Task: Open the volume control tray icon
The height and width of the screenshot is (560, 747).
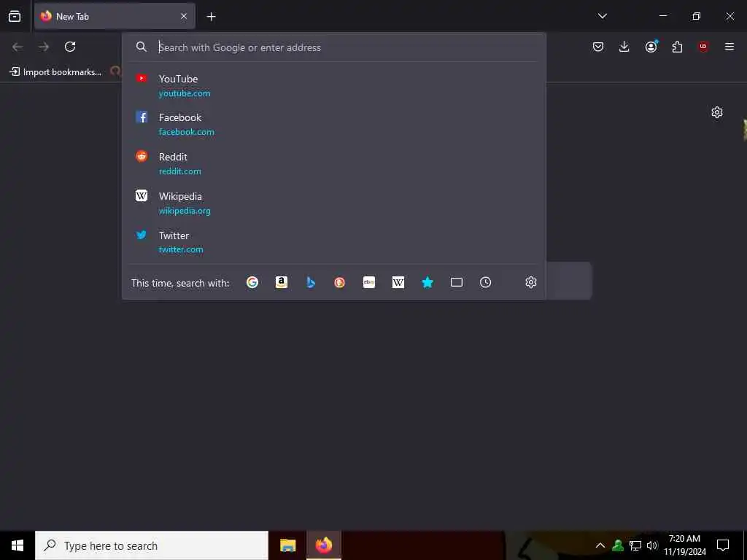Action: pyautogui.click(x=651, y=545)
